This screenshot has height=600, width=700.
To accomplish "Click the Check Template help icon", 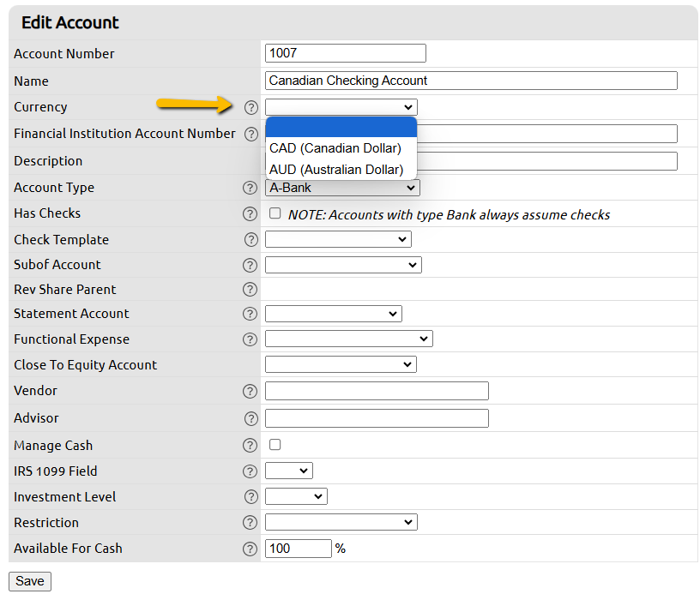I will 250,240.
